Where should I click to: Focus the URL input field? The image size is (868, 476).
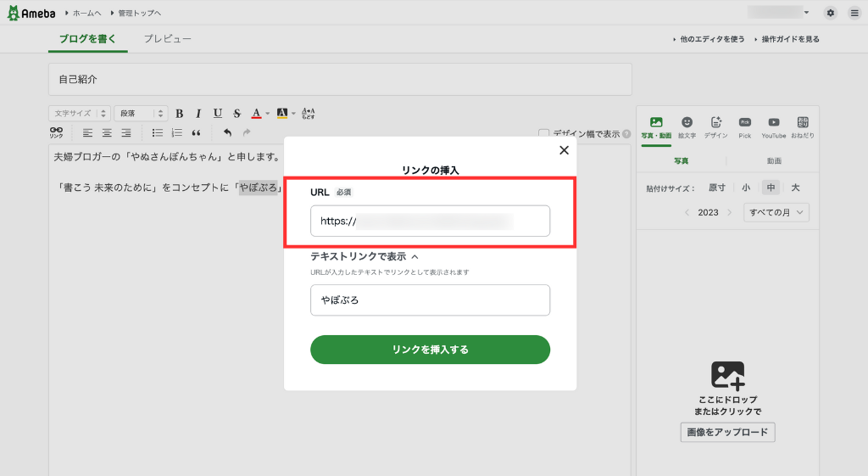(430, 221)
